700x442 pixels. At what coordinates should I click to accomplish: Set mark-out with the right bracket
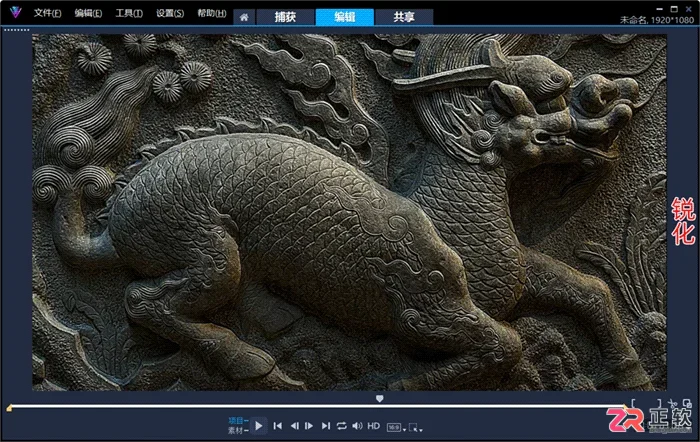click(x=658, y=403)
